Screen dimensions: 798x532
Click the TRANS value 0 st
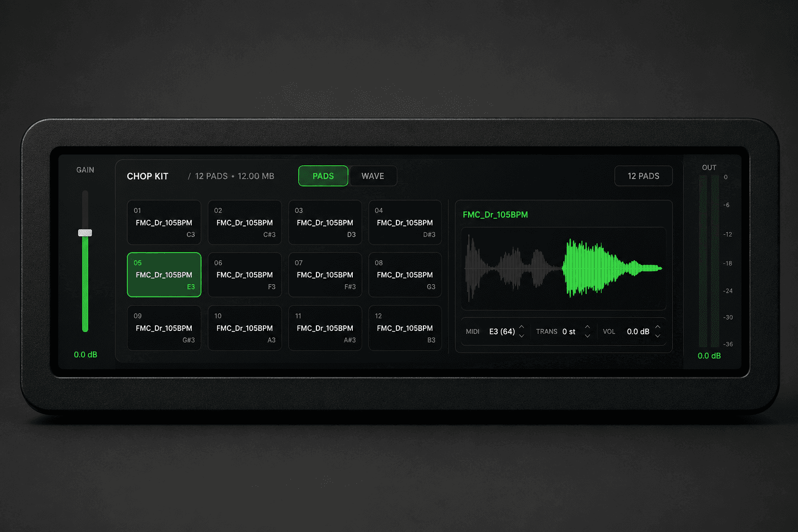pyautogui.click(x=569, y=331)
